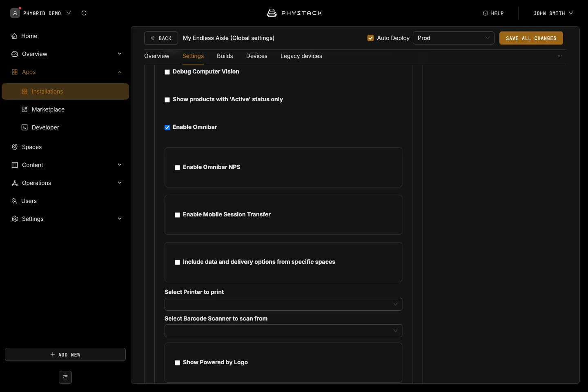This screenshot has width=588, height=392.
Task: Click the Overview gauge icon in sidebar
Action: point(15,54)
